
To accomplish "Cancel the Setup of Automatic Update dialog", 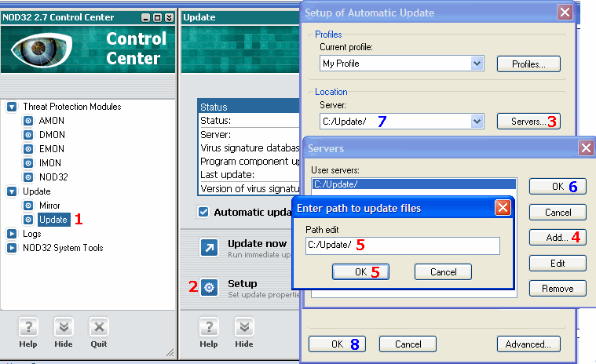I will pyautogui.click(x=408, y=344).
